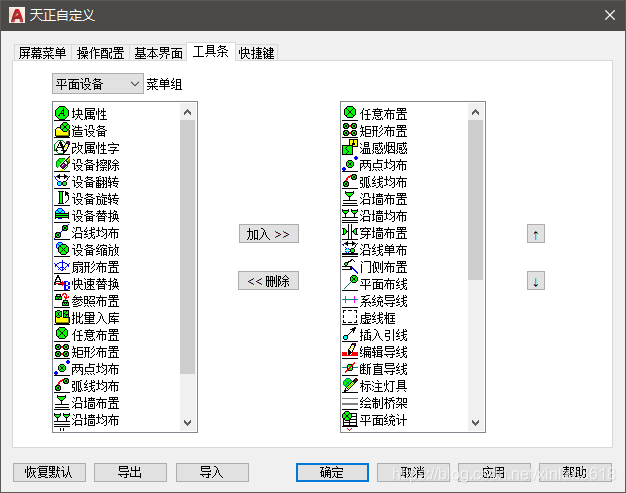Viewport: 626px width, 493px height.
Task: Open 帮助 help button
Action: pyautogui.click(x=575, y=472)
